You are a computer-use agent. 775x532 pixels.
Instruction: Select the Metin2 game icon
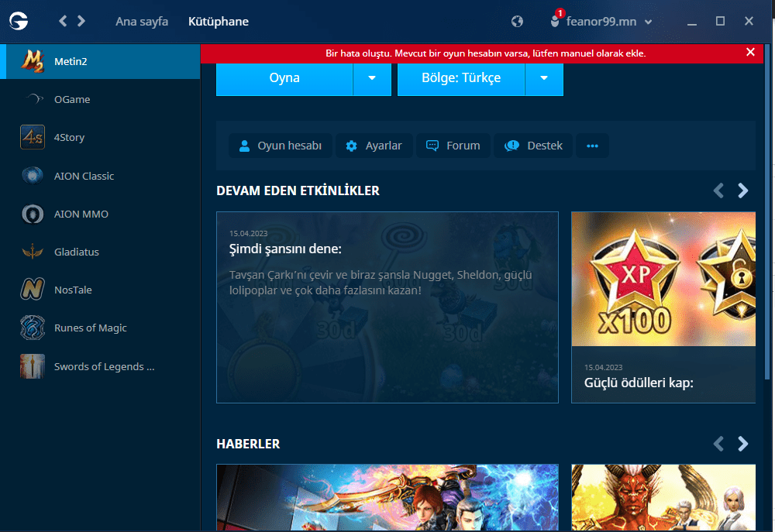[32, 61]
